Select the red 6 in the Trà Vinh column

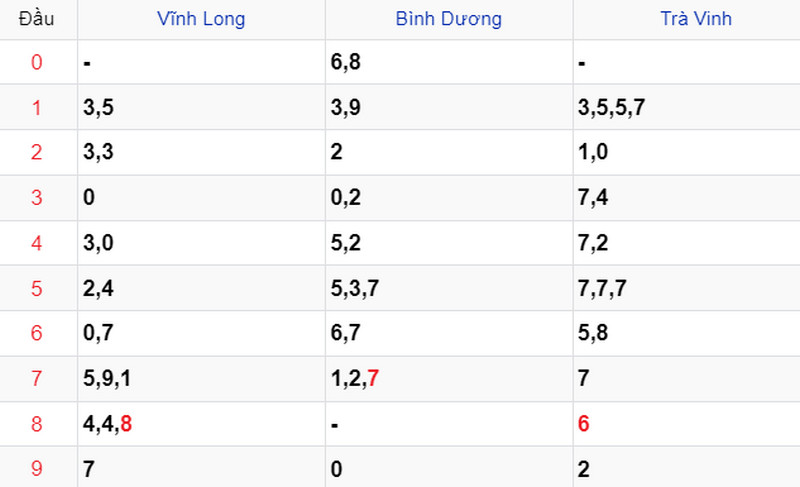click(x=584, y=423)
